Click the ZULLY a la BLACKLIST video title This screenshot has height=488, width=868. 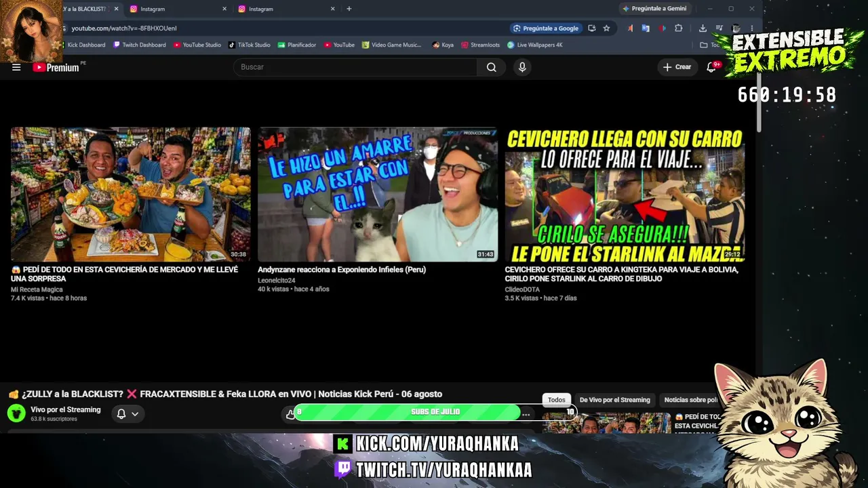pyautogui.click(x=225, y=394)
